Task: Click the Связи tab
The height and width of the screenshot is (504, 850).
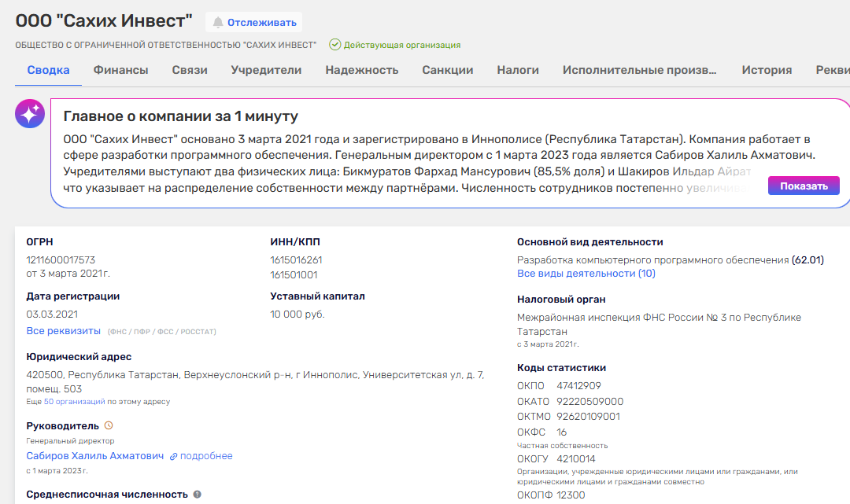Action: [190, 70]
